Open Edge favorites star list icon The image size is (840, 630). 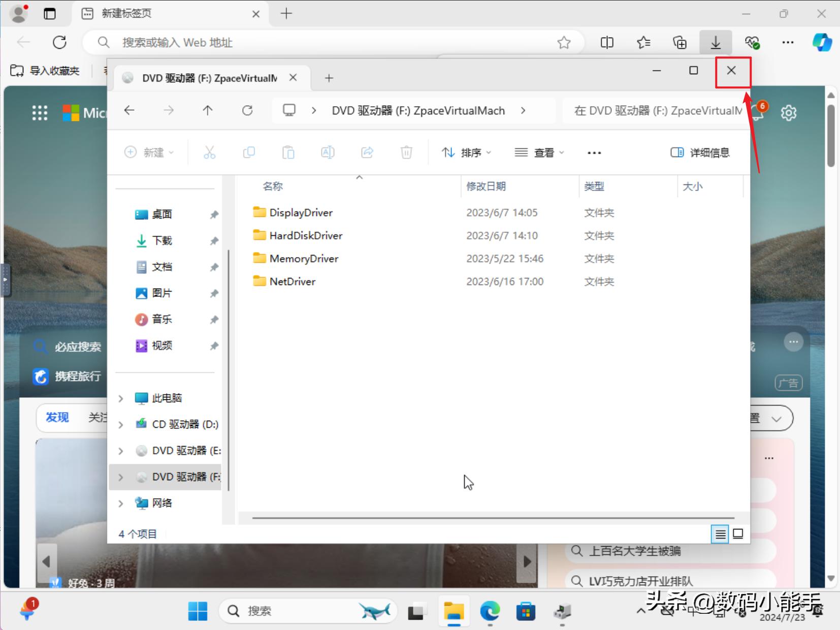pos(643,43)
